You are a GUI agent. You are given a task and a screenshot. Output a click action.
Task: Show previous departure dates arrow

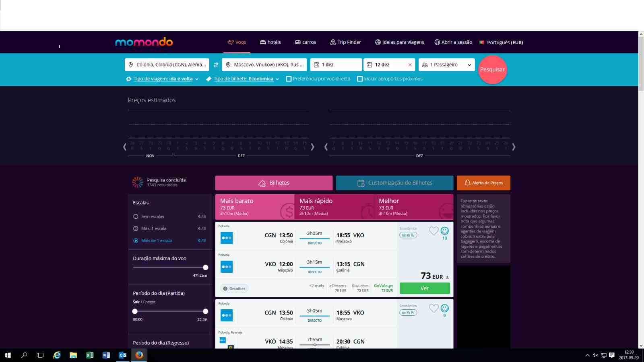pyautogui.click(x=125, y=147)
